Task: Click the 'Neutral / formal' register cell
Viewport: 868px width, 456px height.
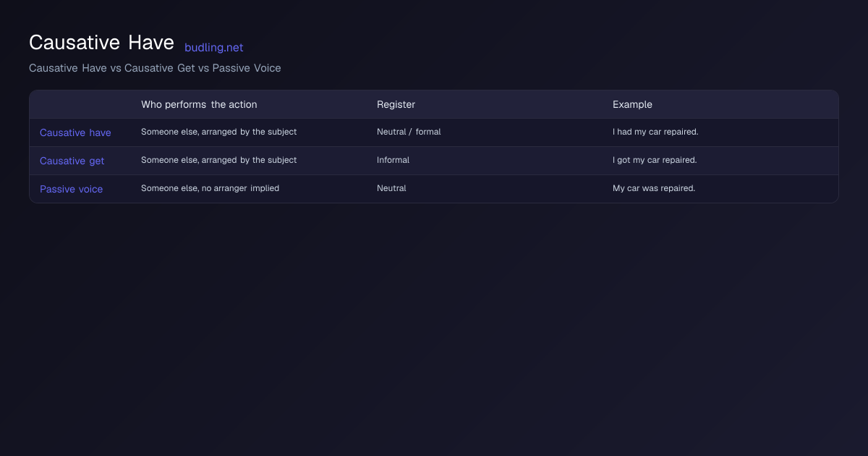Action: [x=409, y=132]
